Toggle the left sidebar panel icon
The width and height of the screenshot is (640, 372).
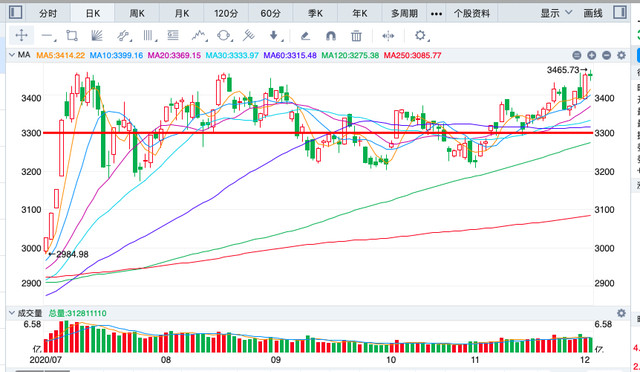tap(16, 13)
